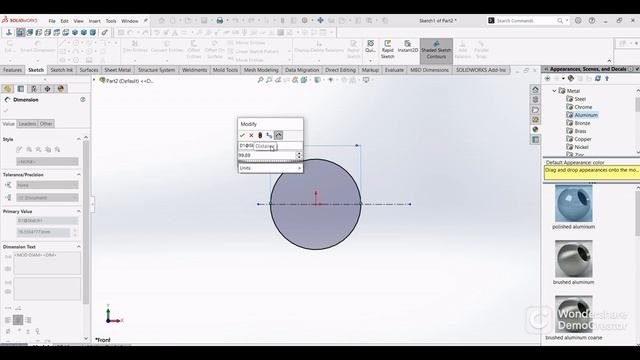Collapse the Metal folder in Appearances tree

(x=554, y=91)
